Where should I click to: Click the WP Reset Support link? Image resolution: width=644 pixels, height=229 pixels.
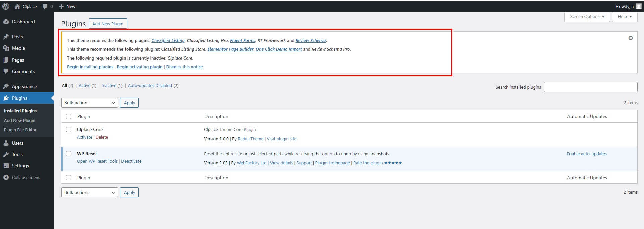tap(304, 163)
